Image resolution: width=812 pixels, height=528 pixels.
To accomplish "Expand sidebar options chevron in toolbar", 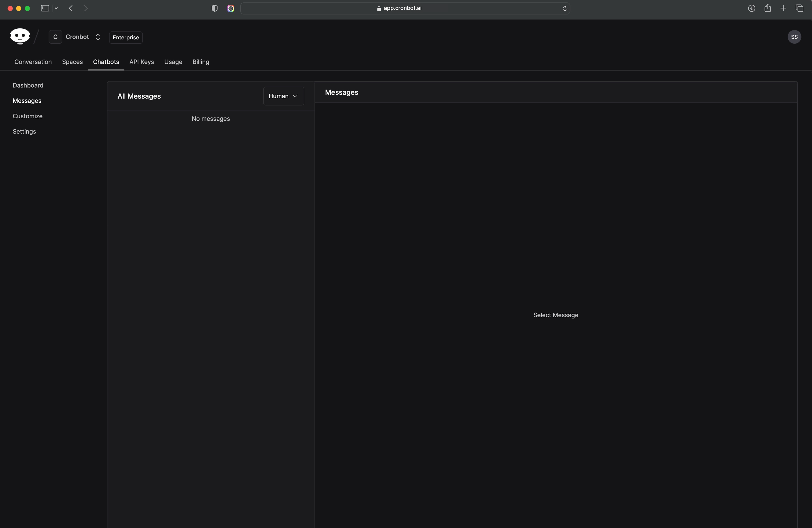I will pos(56,8).
